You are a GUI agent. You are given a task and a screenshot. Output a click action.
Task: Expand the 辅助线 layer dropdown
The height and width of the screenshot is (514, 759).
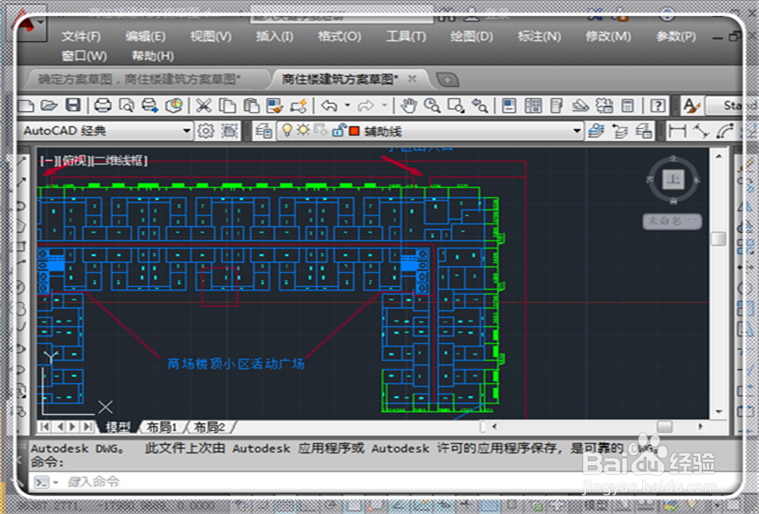[x=577, y=131]
